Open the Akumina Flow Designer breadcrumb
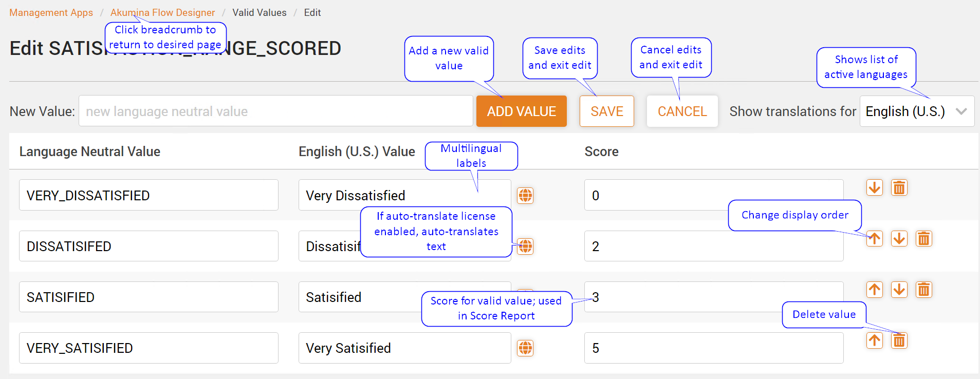This screenshot has height=379, width=980. (x=163, y=12)
